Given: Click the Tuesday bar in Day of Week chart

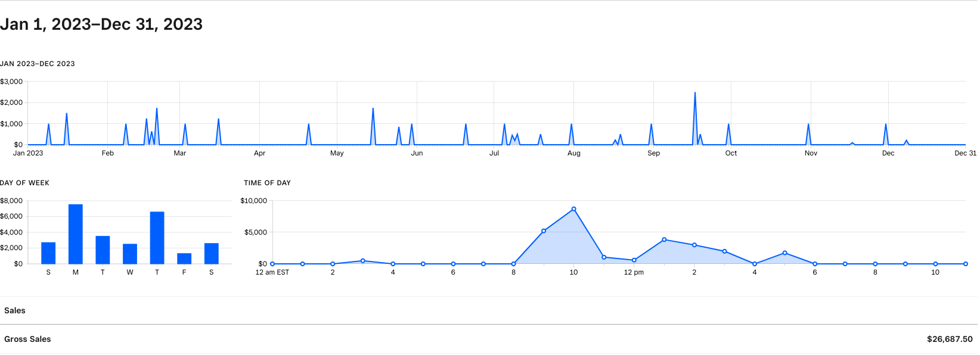Looking at the screenshot, I should 103,250.
